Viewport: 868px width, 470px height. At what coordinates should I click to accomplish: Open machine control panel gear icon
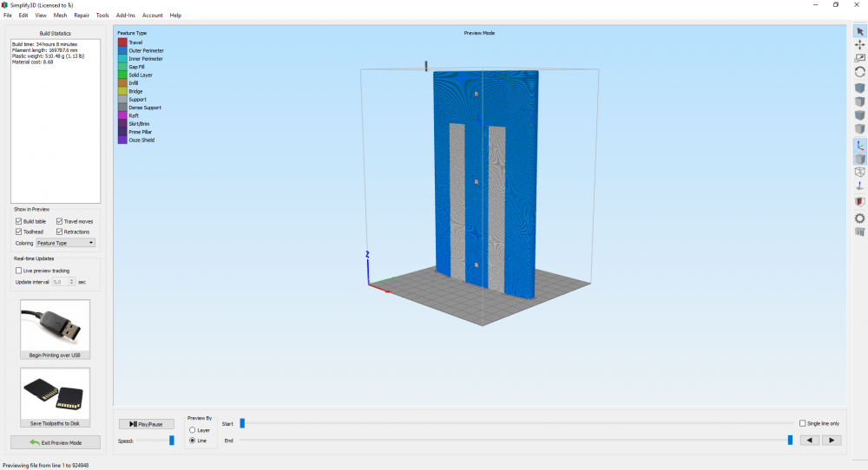[859, 219]
